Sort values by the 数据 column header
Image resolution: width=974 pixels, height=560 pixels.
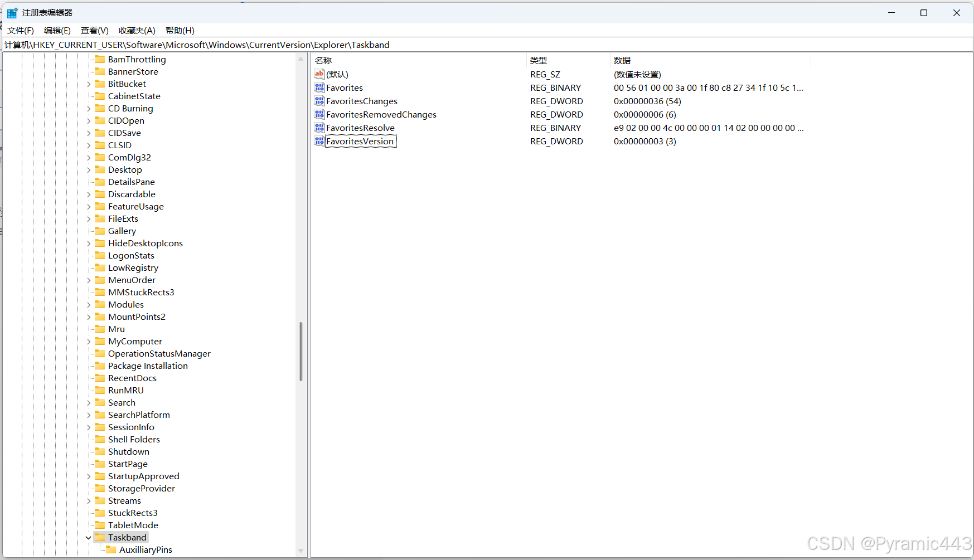point(710,60)
